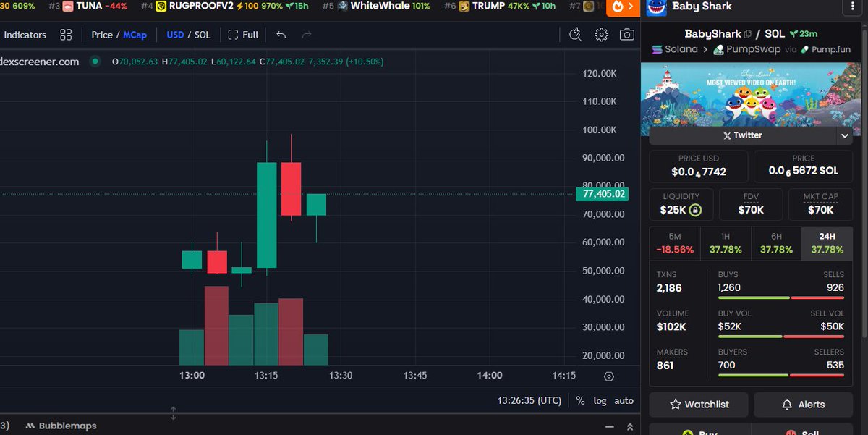Click the PRICE USD value box
Screen dimensions: 868x435
tap(699, 166)
